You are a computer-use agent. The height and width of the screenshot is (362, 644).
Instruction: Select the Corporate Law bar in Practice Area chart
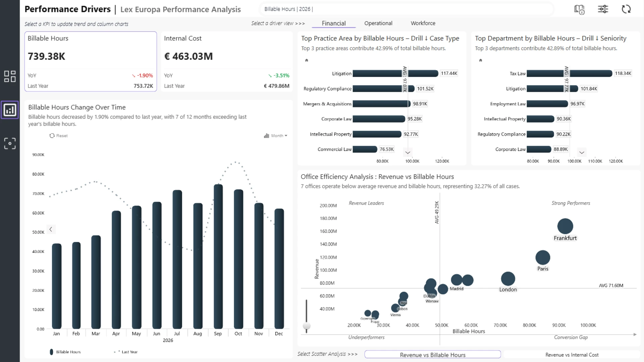coord(379,119)
